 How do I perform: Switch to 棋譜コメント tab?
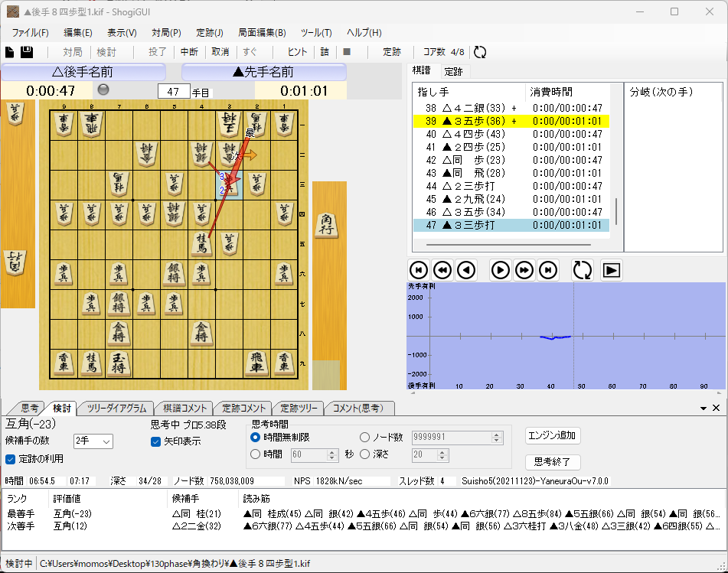tap(184, 409)
